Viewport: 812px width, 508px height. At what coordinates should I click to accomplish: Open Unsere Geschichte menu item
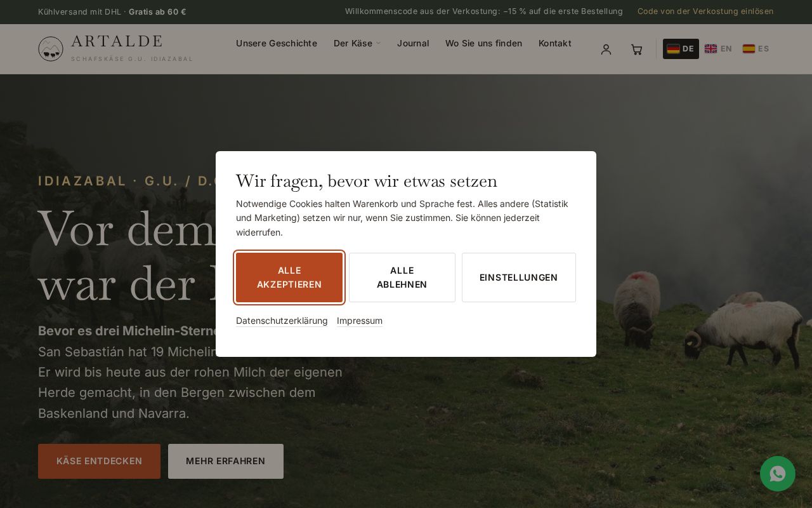coord(277,43)
